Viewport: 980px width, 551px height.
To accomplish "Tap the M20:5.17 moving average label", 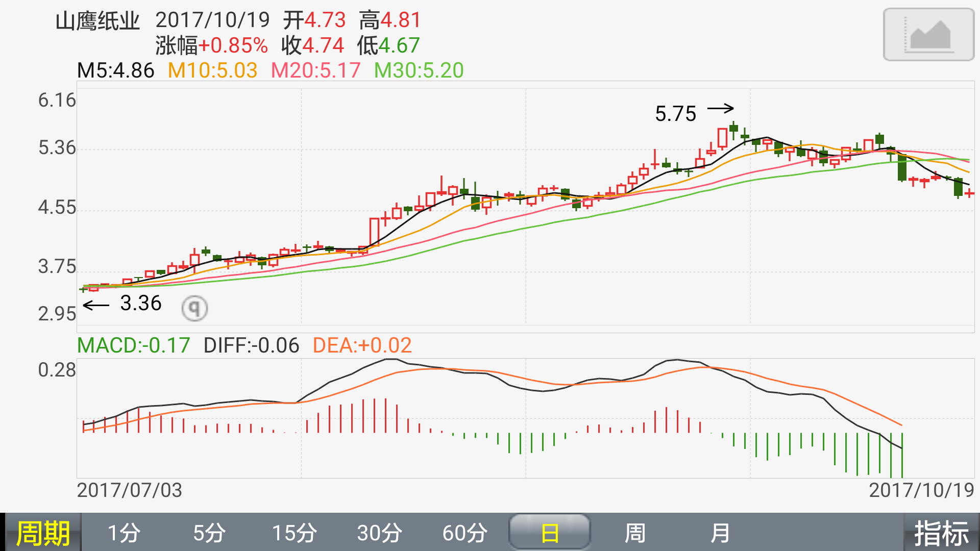I will pyautogui.click(x=316, y=70).
